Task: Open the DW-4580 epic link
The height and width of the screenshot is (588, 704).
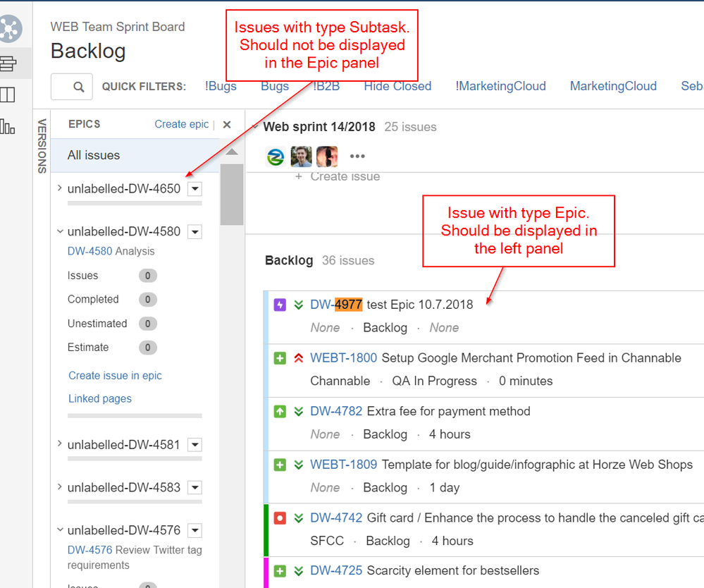Action: [89, 251]
